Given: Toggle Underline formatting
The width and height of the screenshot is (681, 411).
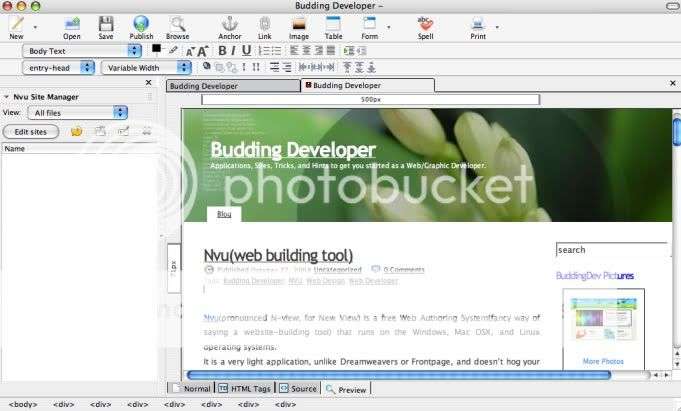Looking at the screenshot, I should 246,51.
